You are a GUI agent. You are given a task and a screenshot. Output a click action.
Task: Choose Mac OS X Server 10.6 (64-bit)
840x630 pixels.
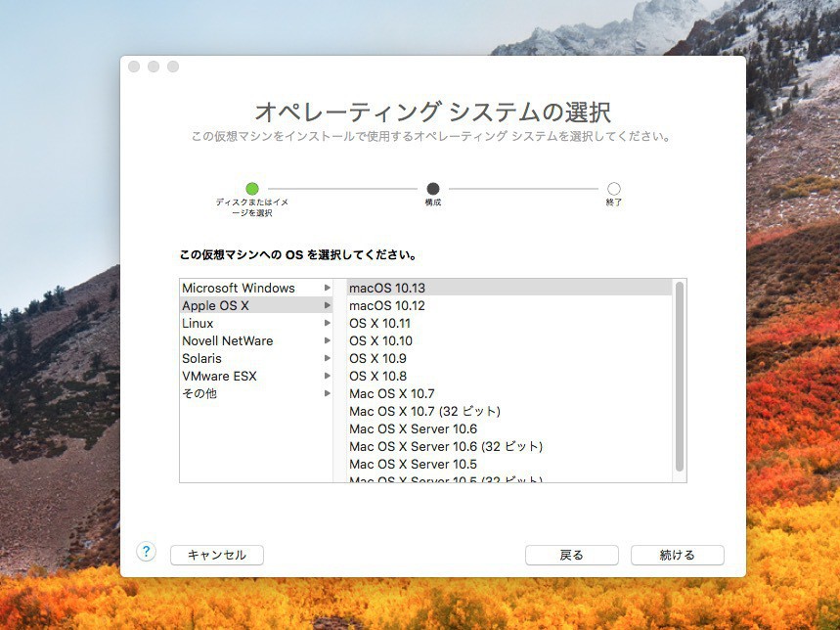508,428
